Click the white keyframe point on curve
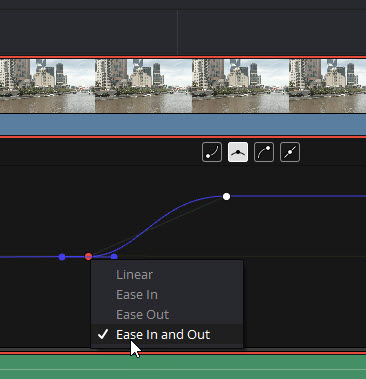The height and width of the screenshot is (379, 366). (x=226, y=197)
